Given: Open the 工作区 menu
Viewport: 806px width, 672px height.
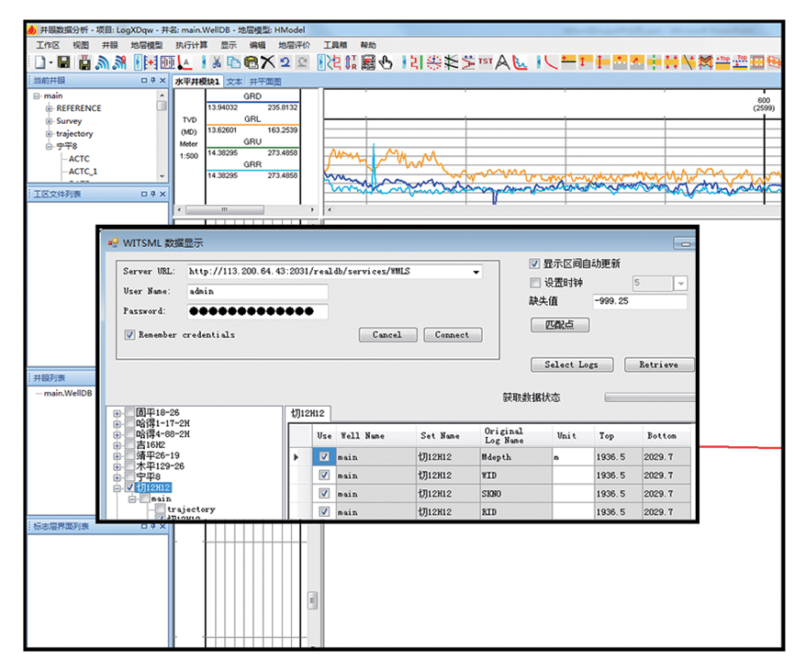Looking at the screenshot, I should (x=48, y=45).
